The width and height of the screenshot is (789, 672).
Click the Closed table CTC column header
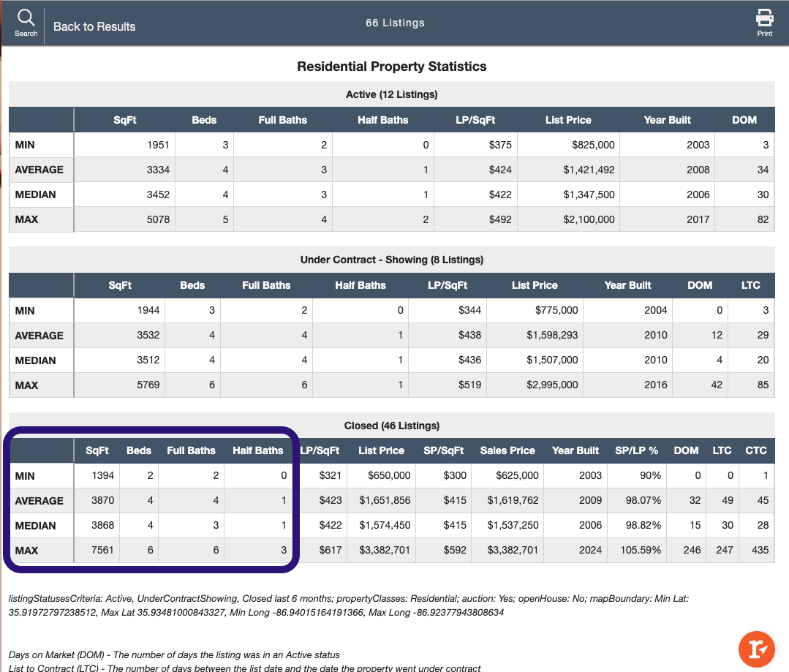[x=756, y=450]
